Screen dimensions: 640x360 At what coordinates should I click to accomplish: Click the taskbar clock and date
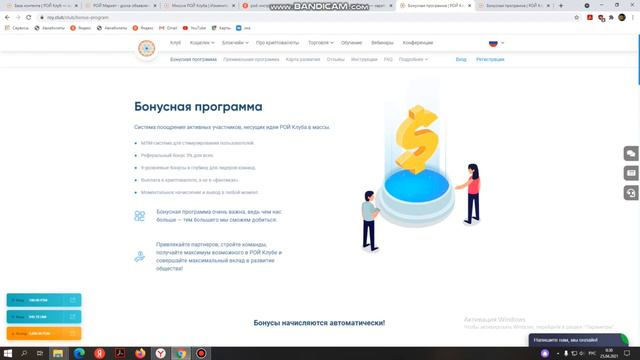click(609, 353)
